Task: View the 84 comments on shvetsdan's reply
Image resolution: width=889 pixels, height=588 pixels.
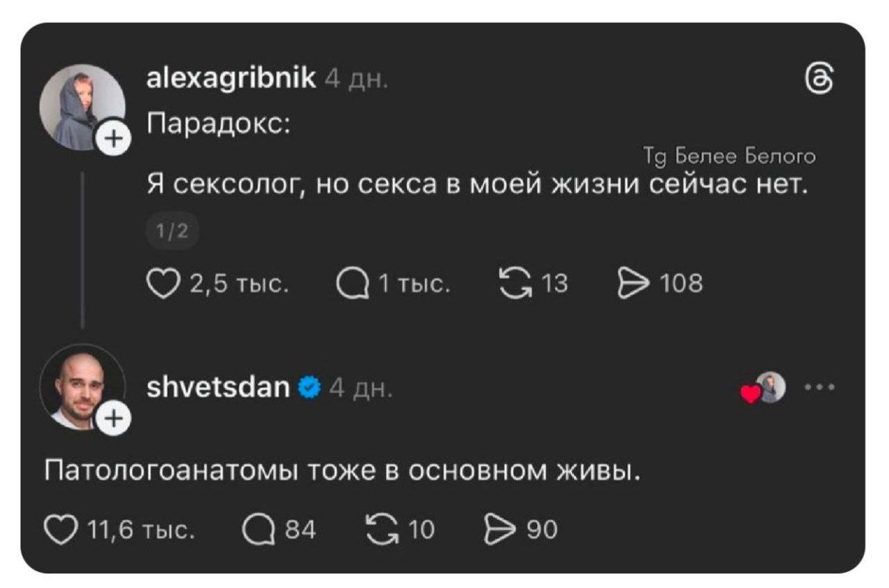Action: point(260,530)
